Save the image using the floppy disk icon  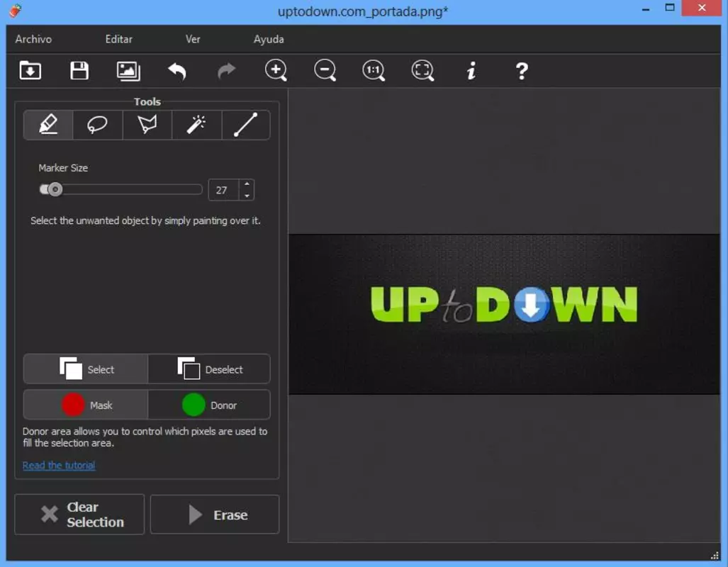(x=79, y=71)
